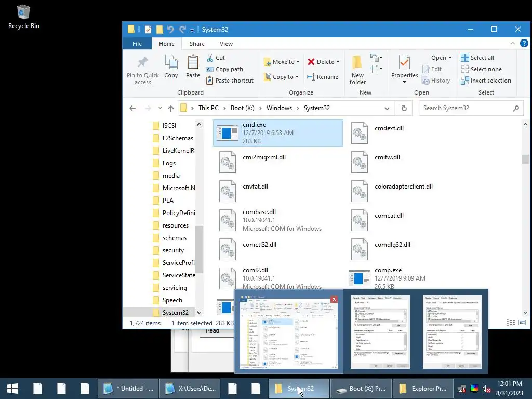Image resolution: width=532 pixels, height=399 pixels.
Task: Click Edit in the Open group
Action: click(x=432, y=69)
